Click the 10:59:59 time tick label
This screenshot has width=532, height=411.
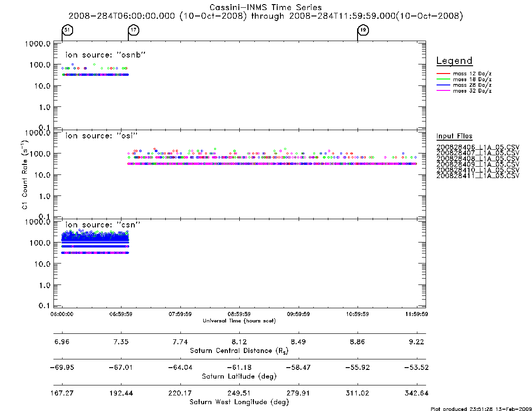[x=357, y=314]
